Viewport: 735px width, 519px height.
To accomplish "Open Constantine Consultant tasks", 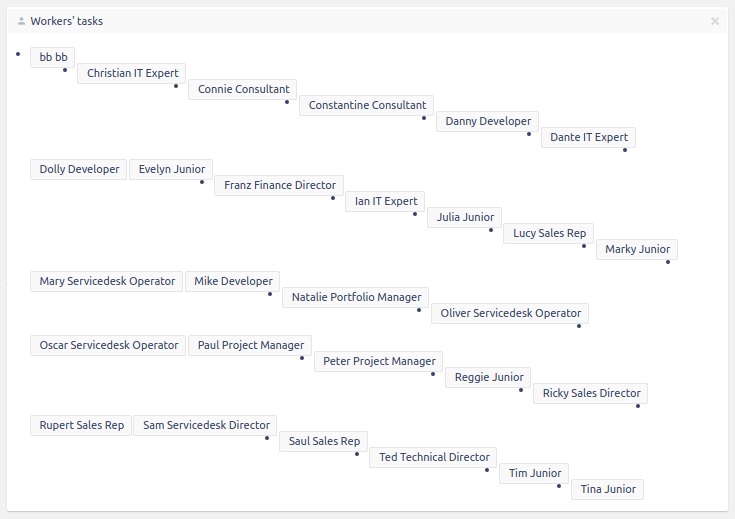I will [367, 105].
